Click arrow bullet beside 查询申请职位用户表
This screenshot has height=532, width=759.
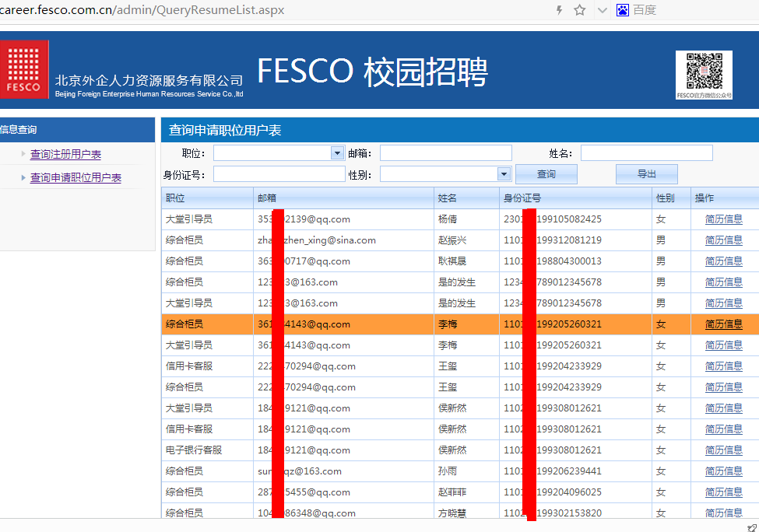pyautogui.click(x=23, y=177)
